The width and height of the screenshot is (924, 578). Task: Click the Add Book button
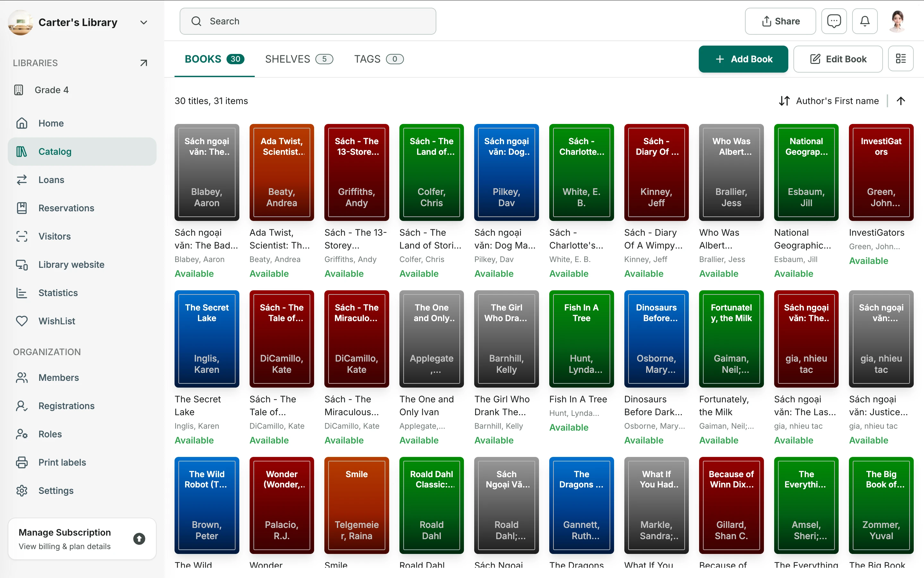click(x=743, y=59)
